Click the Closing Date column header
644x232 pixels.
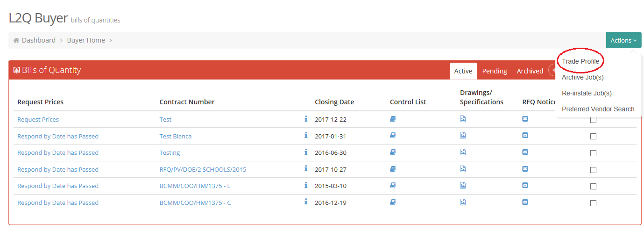334,101
